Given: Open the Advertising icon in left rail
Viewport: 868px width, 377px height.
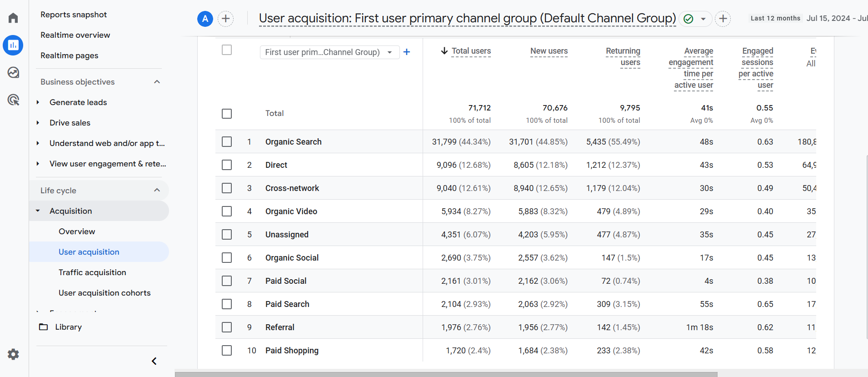Looking at the screenshot, I should 13,100.
